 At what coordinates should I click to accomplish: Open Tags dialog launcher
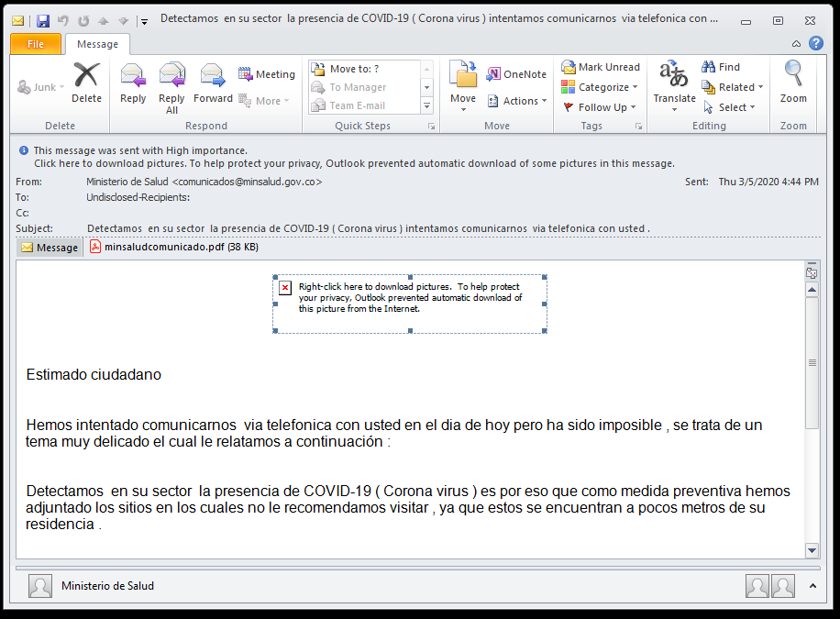[x=638, y=127]
